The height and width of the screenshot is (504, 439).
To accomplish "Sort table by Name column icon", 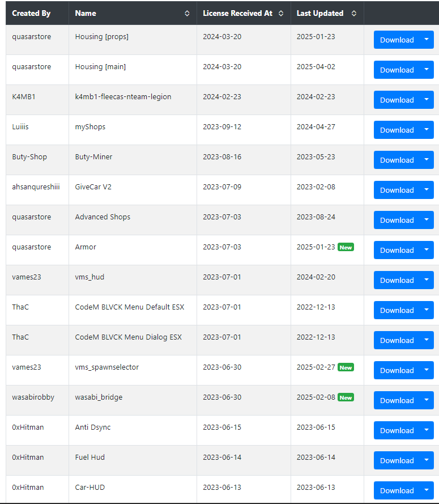I will 187,14.
